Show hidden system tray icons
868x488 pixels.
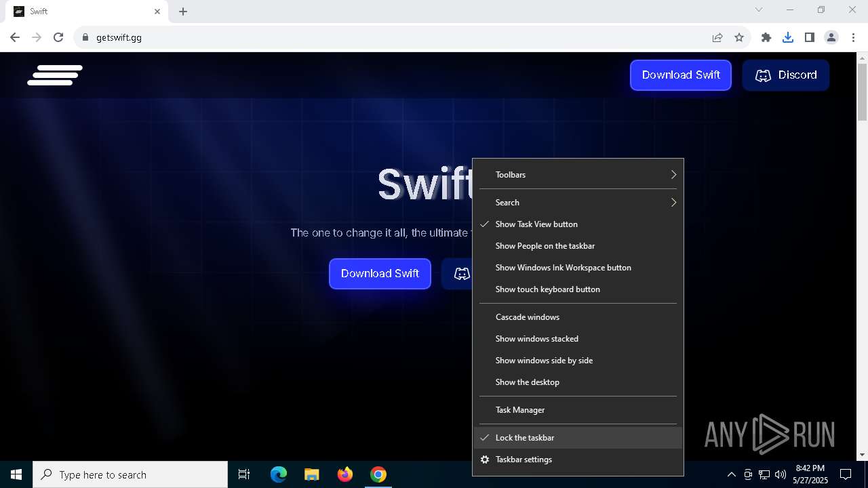(x=731, y=474)
